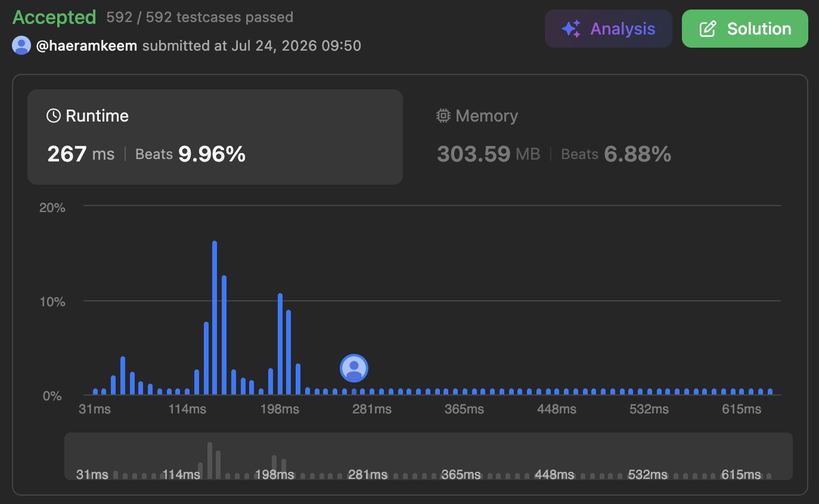The height and width of the screenshot is (504, 819).
Task: Click the Beats 6.88% memory label
Action: 616,154
